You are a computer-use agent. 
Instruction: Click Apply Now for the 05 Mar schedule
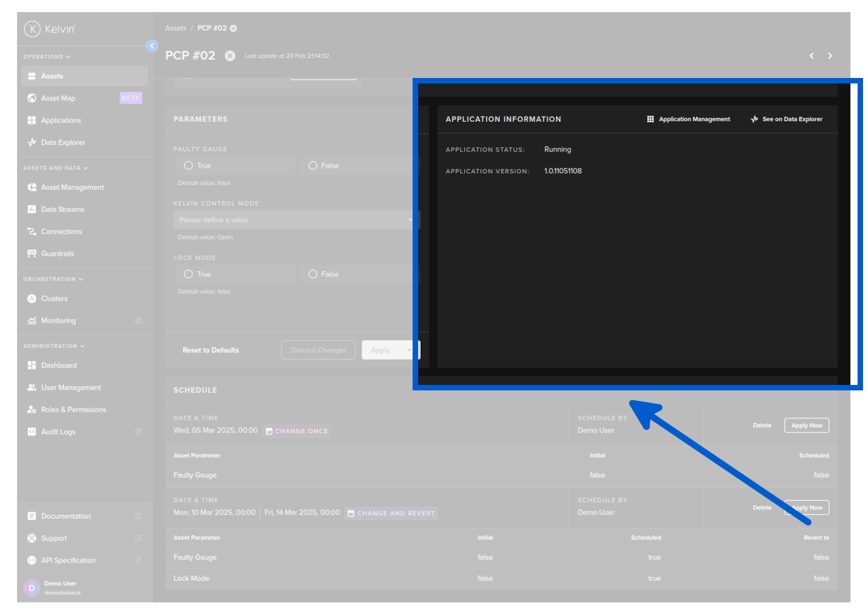[x=806, y=426]
